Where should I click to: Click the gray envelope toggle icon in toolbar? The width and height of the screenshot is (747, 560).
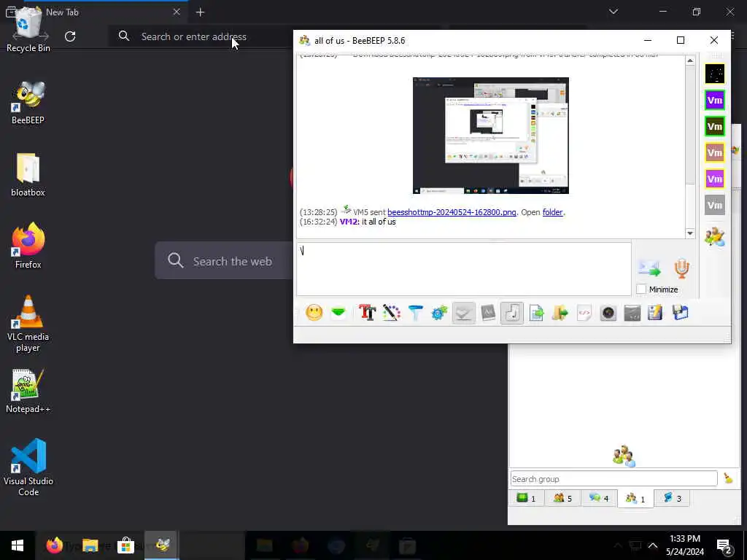click(463, 313)
